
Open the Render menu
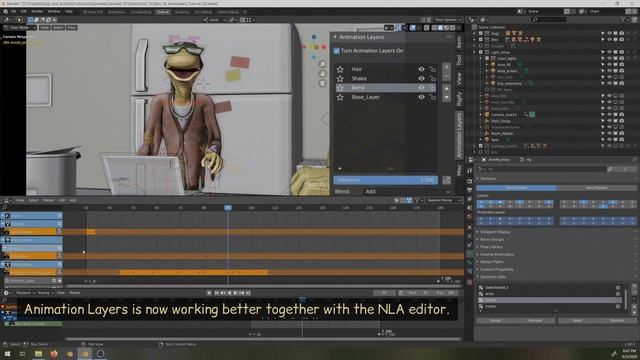[37, 11]
